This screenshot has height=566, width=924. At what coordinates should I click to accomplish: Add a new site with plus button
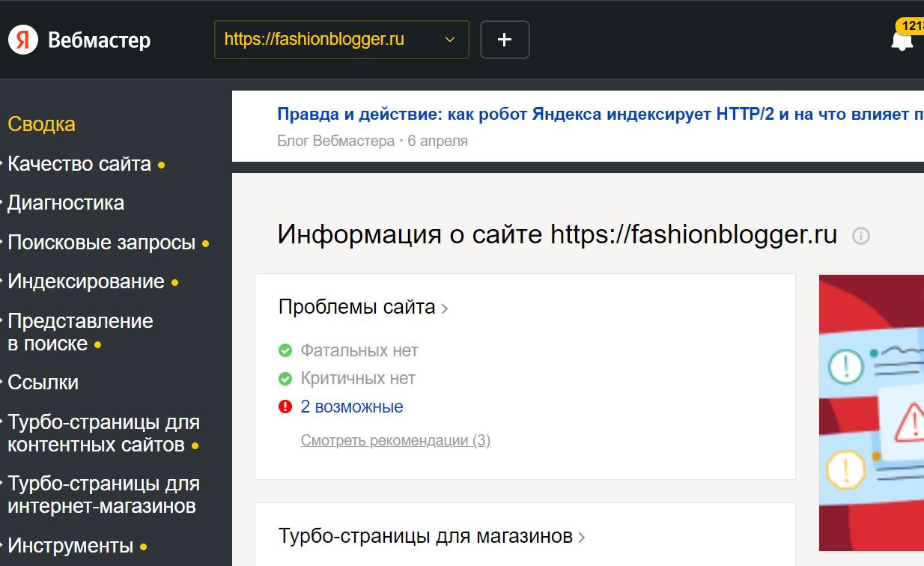coord(505,40)
